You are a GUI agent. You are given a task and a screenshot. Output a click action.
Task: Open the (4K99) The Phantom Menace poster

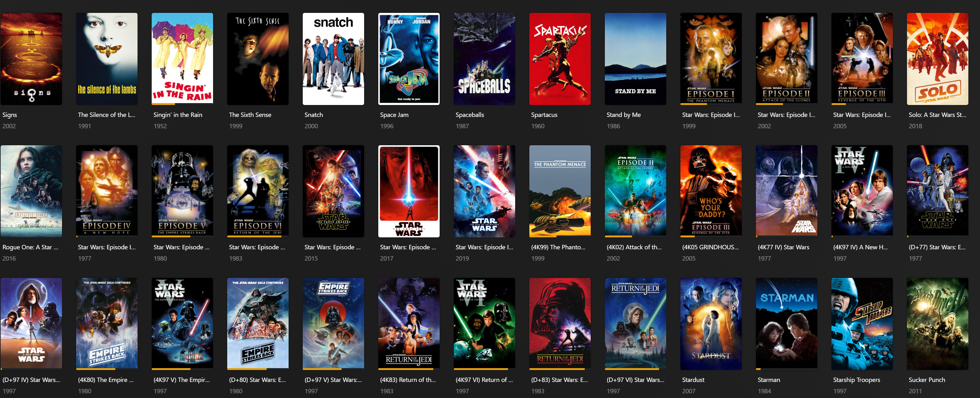[560, 191]
